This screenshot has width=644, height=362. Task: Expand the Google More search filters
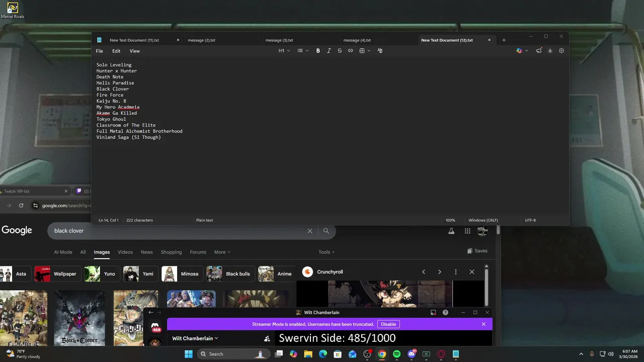coord(222,252)
